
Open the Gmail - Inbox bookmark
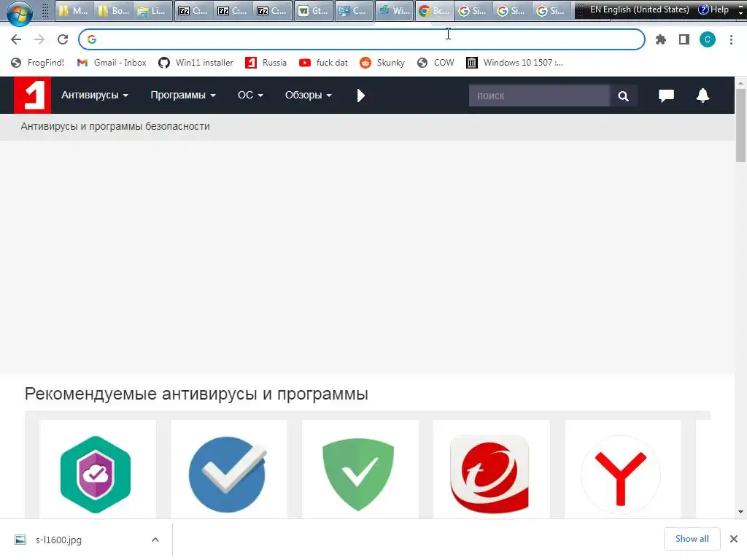(112, 63)
